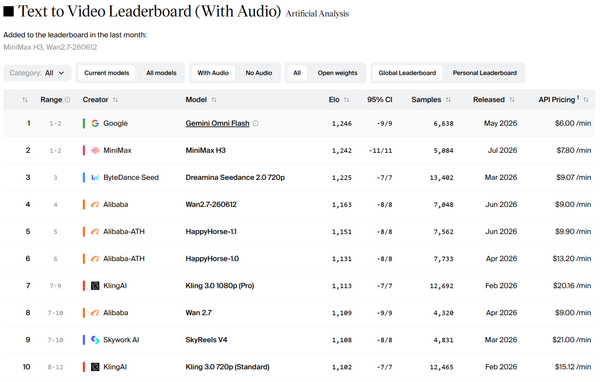
Task: Sort the Creator column
Action: pos(115,100)
